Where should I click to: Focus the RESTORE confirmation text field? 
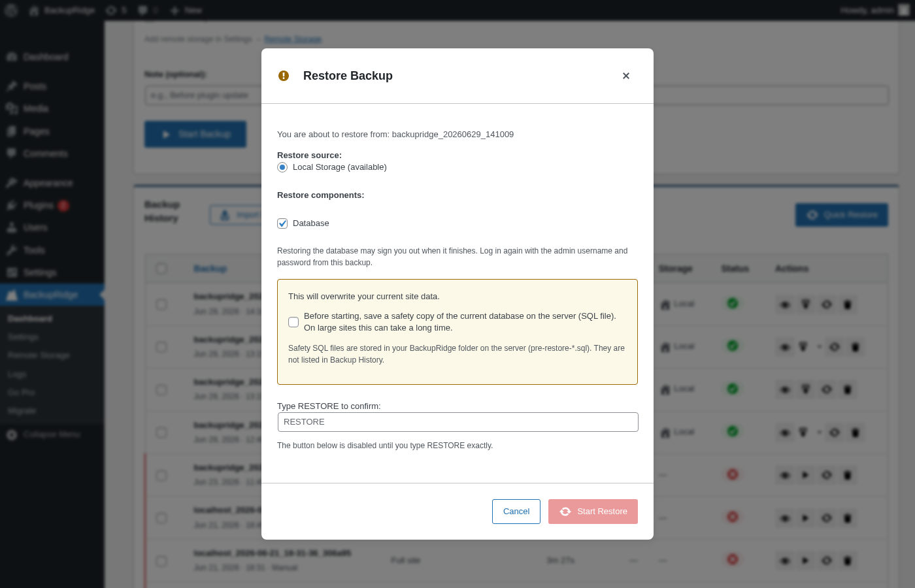click(x=457, y=422)
